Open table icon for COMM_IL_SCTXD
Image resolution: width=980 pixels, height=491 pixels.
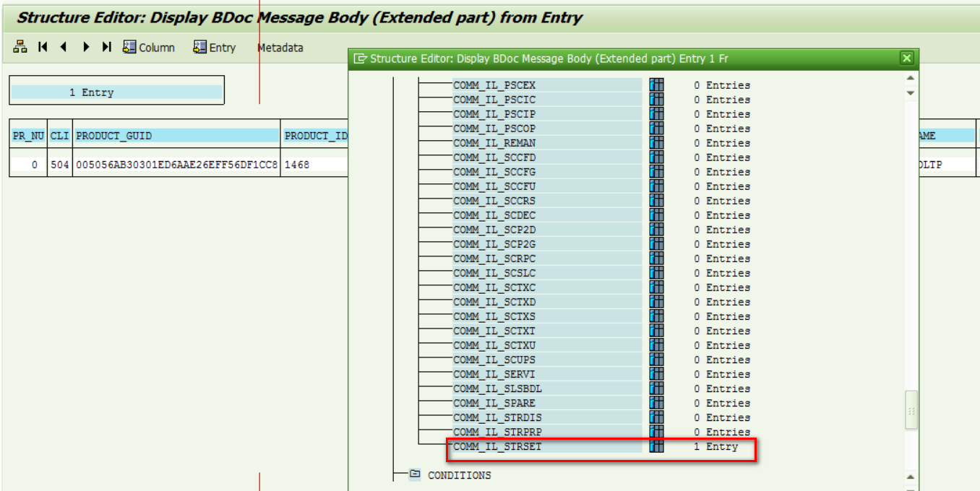click(656, 302)
